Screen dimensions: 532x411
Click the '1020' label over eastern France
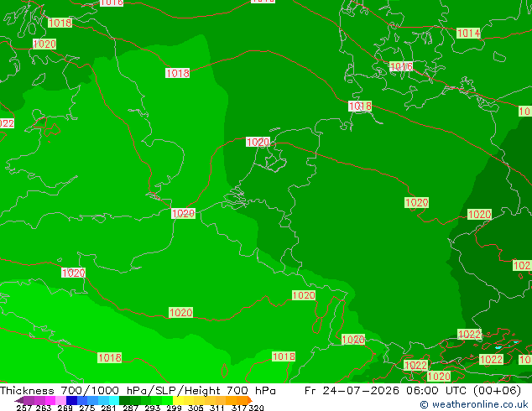click(x=304, y=295)
